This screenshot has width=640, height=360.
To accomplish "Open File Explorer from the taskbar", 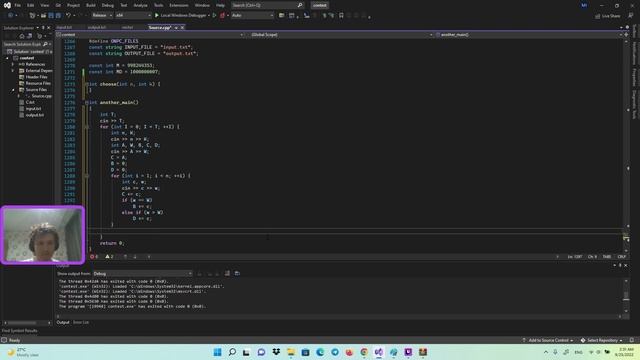I will pos(291,352).
